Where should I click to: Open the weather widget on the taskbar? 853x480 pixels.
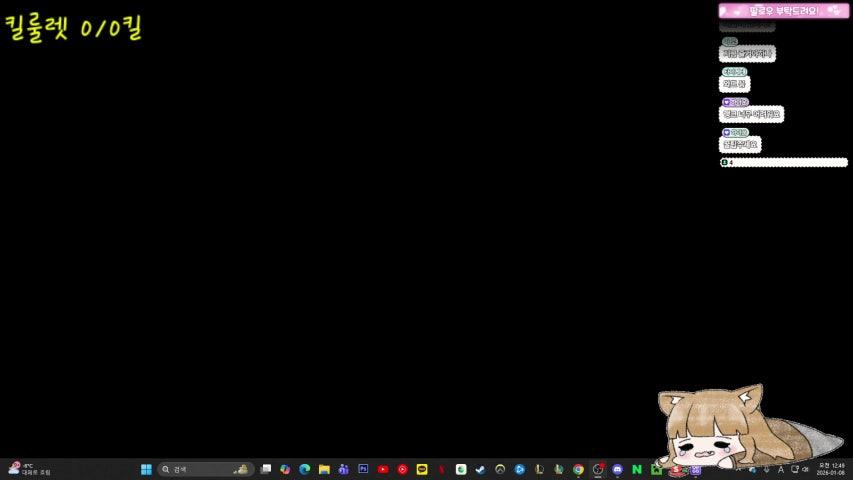[29, 469]
